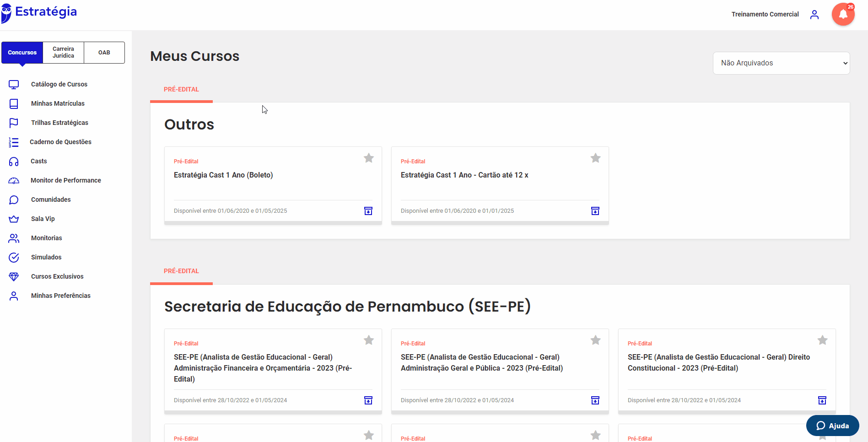The image size is (868, 442).
Task: Go to Minhas Matrículas
Action: point(58,104)
